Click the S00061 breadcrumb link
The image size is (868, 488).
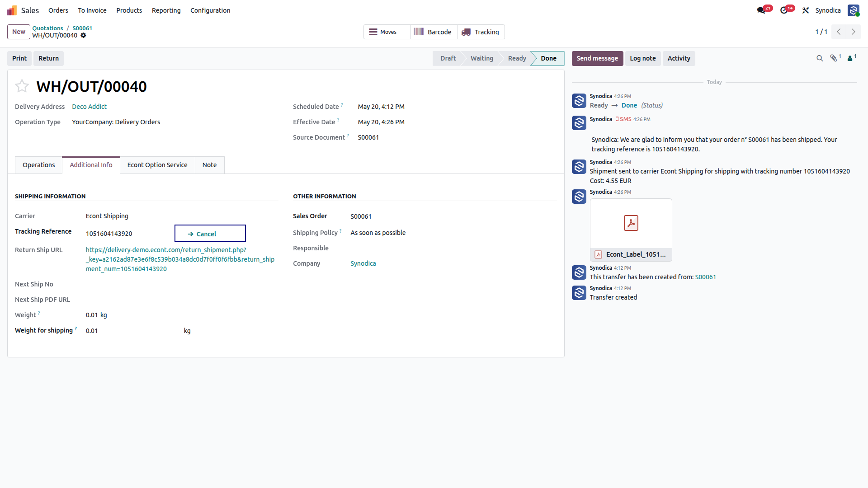pos(82,28)
